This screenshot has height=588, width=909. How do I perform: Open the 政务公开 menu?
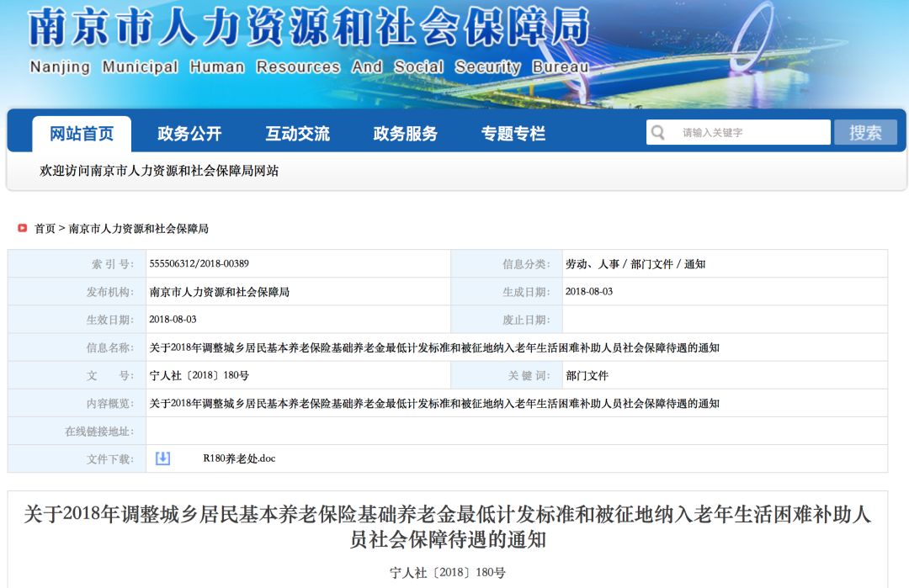click(189, 134)
